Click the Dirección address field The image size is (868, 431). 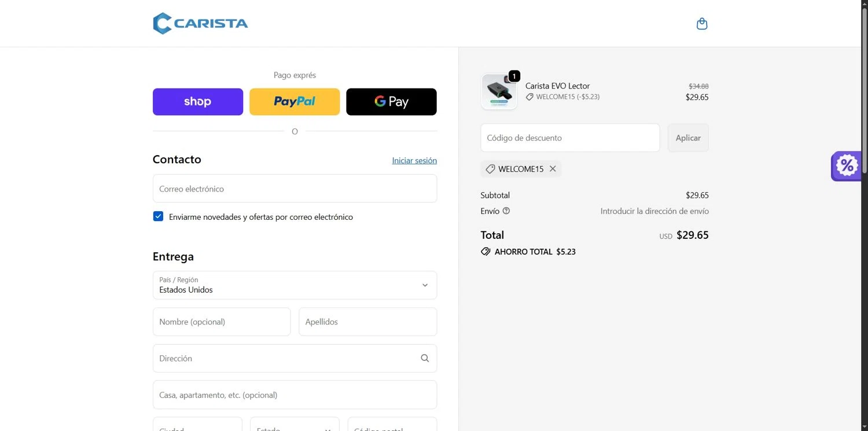tap(295, 358)
